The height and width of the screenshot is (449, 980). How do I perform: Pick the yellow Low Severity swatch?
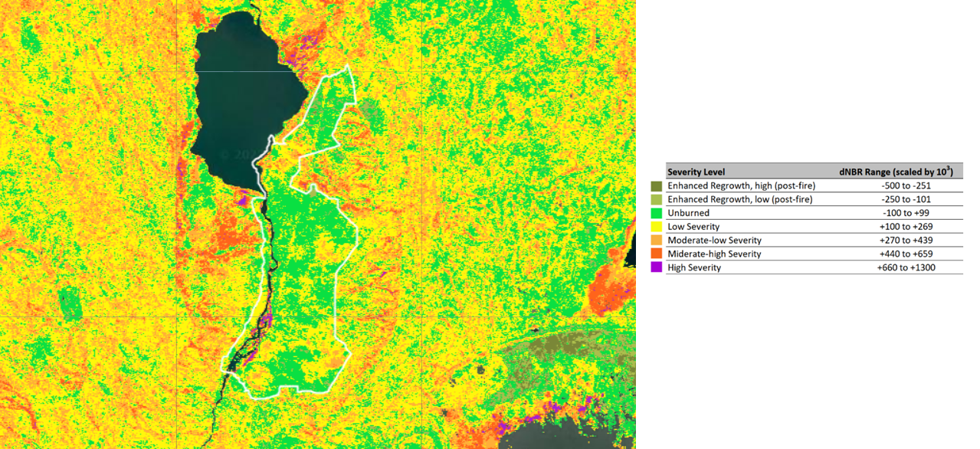656,227
